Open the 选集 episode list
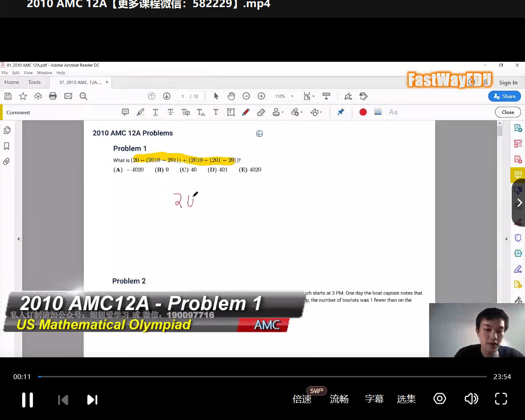The image size is (525, 420). pos(406,399)
